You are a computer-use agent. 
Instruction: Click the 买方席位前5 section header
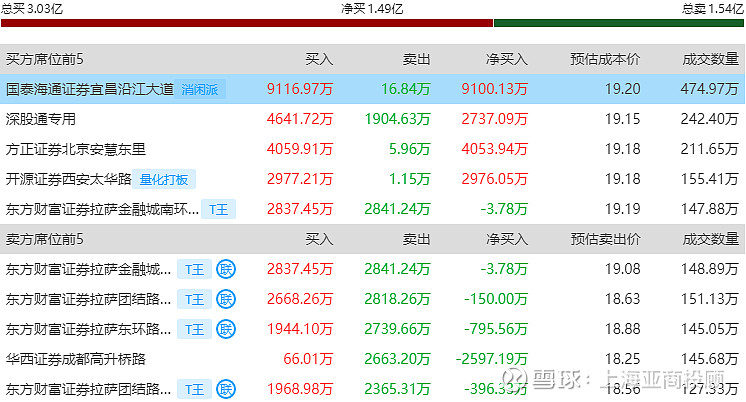[45, 59]
